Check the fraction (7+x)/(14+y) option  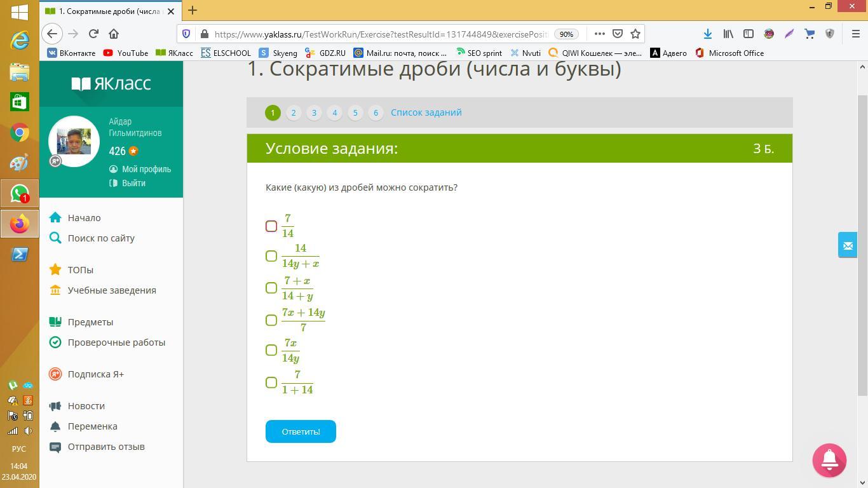point(271,288)
